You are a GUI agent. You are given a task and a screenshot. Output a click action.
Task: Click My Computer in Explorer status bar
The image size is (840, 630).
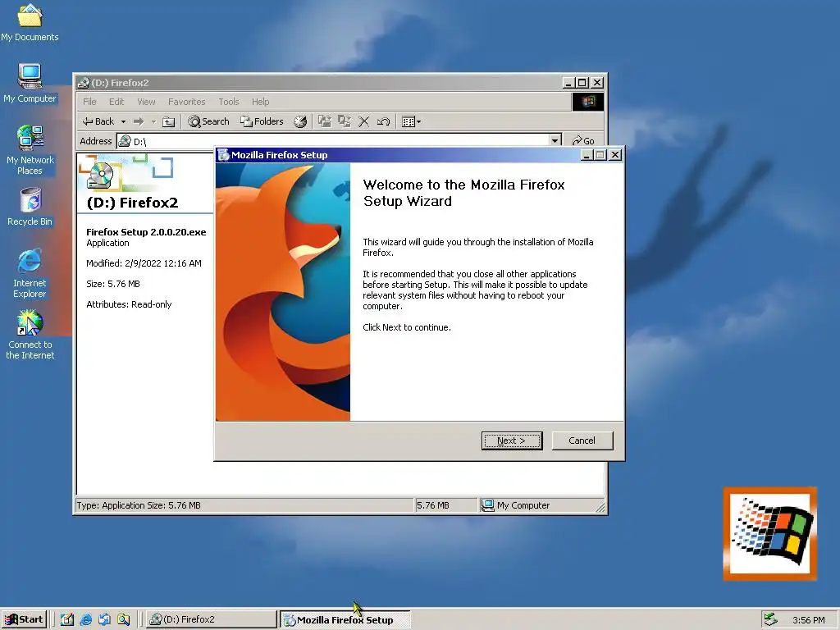tap(516, 505)
